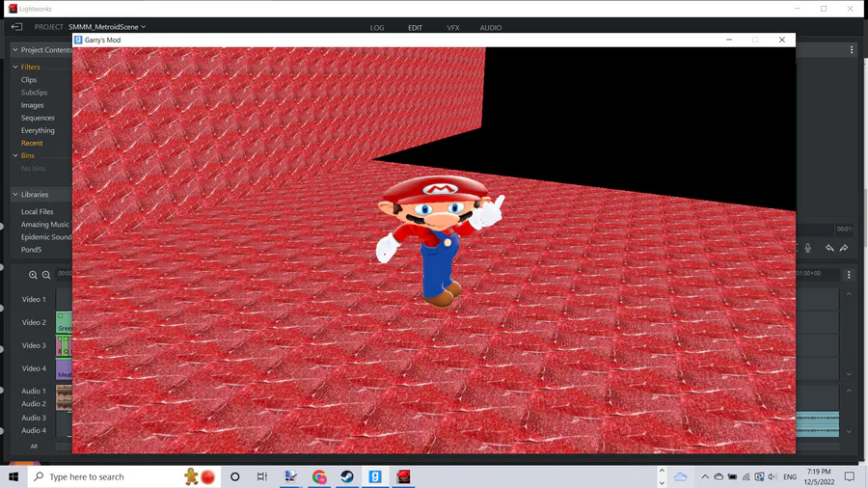Select the Audio 3 track label
This screenshot has width=868, height=488.
34,418
